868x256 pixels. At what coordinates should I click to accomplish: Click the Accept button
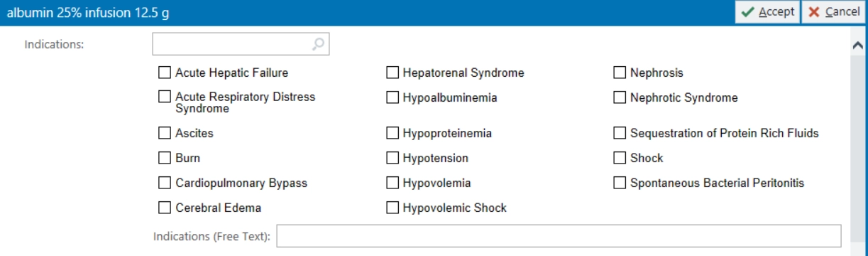767,13
